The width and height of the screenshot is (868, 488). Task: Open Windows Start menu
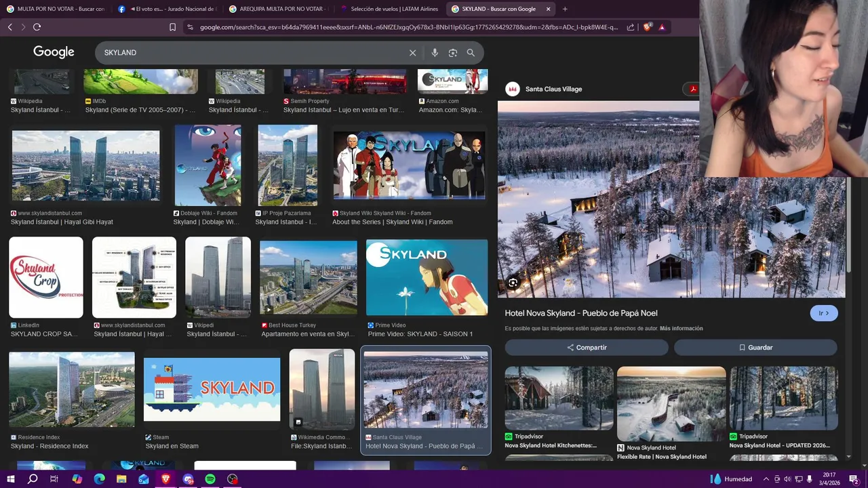pyautogui.click(x=11, y=479)
